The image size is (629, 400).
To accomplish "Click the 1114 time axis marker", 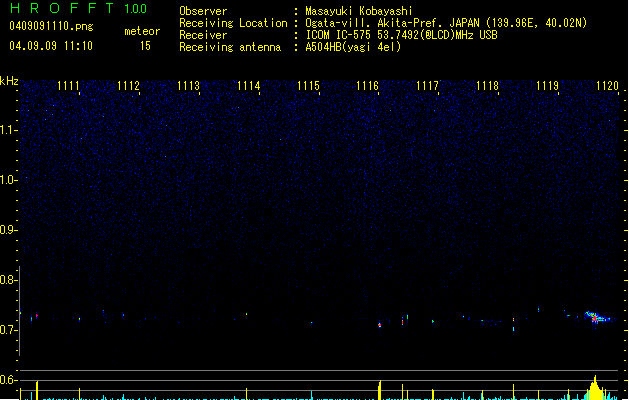I will click(x=248, y=86).
